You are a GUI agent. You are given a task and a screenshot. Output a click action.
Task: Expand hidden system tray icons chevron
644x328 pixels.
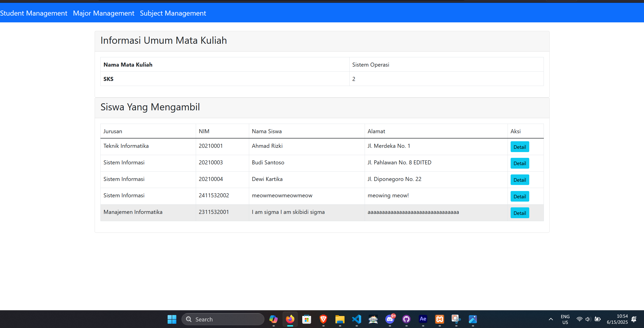(x=551, y=319)
